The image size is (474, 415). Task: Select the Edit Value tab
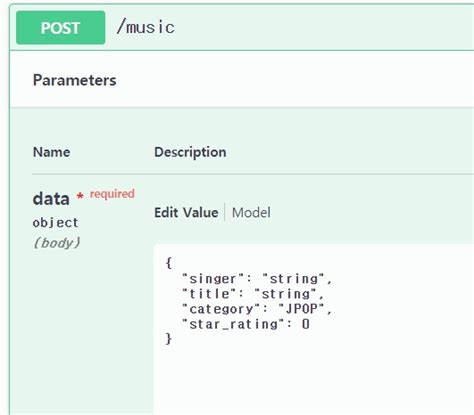[186, 212]
